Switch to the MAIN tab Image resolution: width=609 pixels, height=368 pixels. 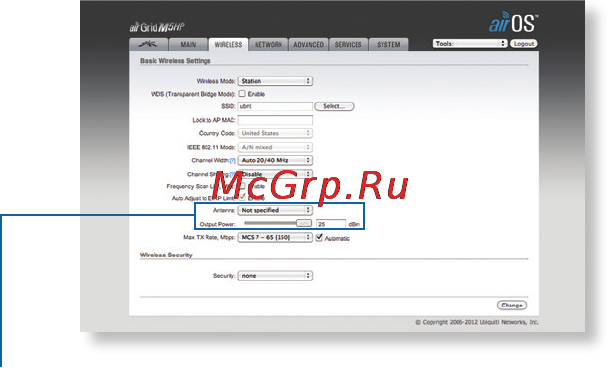tap(188, 45)
